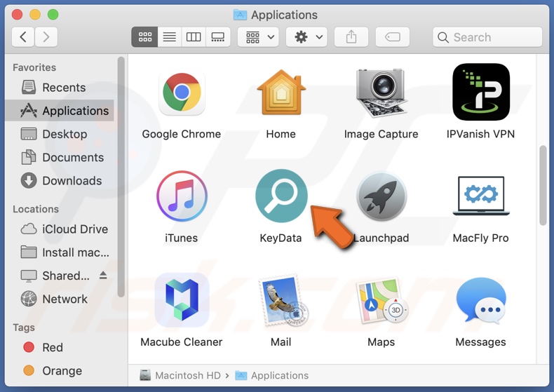Click the "Home" label text

coord(281,134)
